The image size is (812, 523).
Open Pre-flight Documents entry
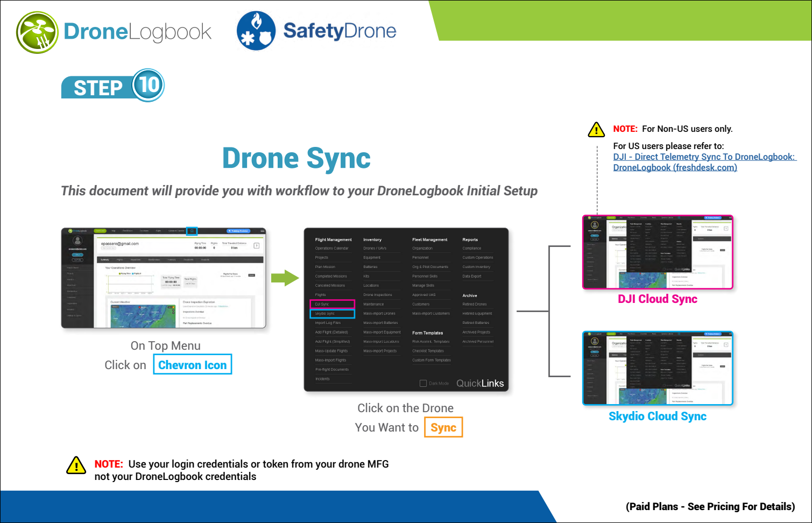tap(332, 370)
